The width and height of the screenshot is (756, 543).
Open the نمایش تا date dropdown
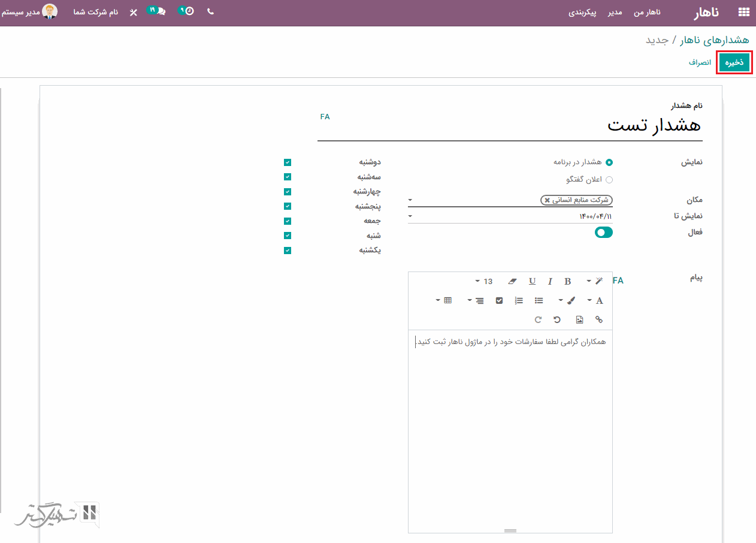click(410, 216)
